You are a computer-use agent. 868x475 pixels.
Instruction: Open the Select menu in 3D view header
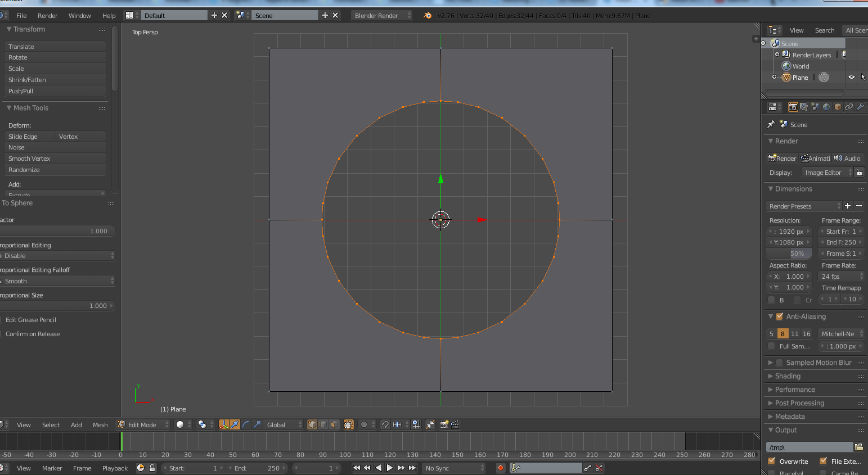(x=51, y=424)
